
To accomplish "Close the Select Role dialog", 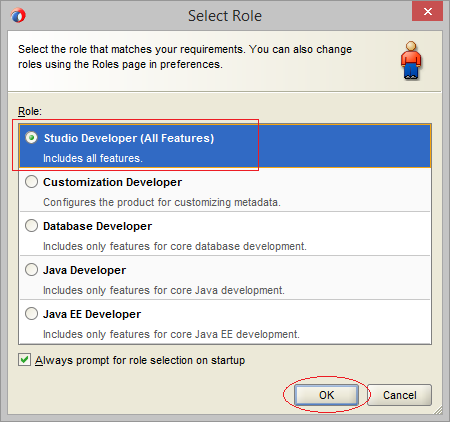I will click(427, 11).
